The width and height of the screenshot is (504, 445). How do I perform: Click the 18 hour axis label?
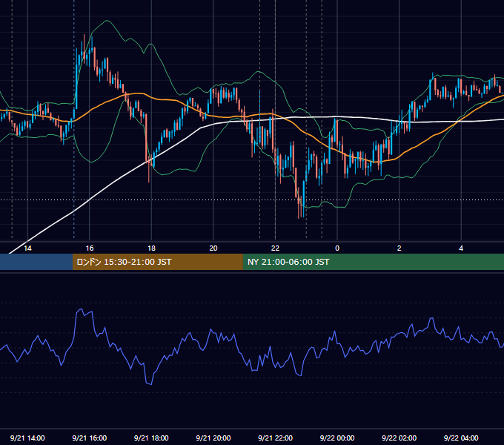(151, 248)
